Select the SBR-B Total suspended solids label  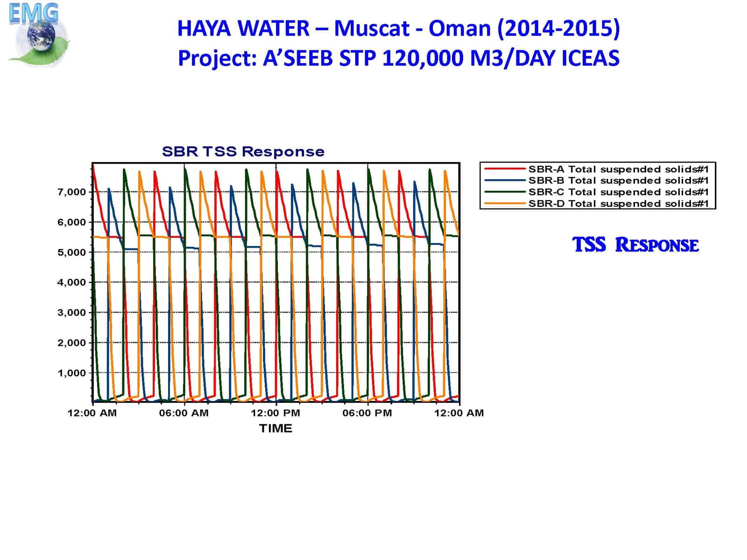(x=618, y=181)
